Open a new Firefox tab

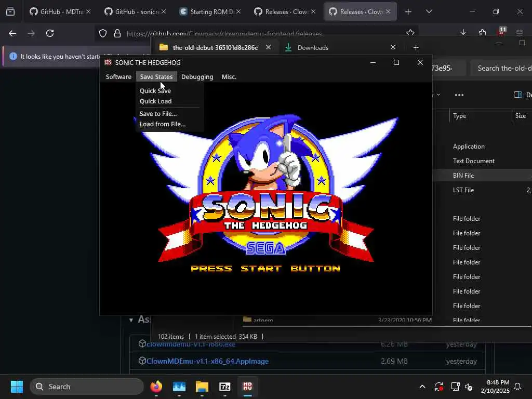click(408, 12)
